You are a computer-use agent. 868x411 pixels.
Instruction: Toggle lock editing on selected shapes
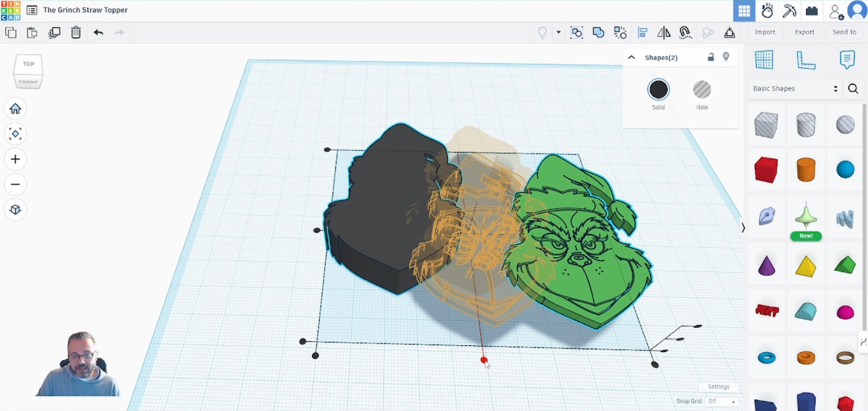[710, 57]
